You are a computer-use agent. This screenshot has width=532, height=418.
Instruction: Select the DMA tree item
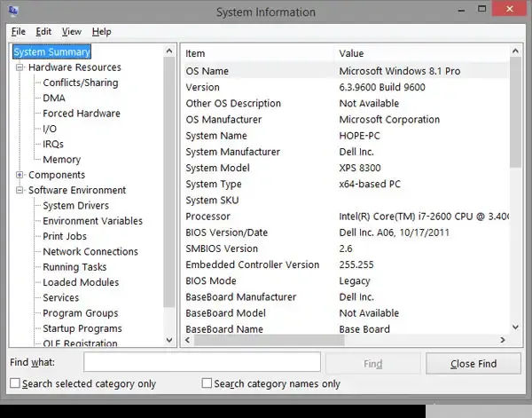[54, 98]
